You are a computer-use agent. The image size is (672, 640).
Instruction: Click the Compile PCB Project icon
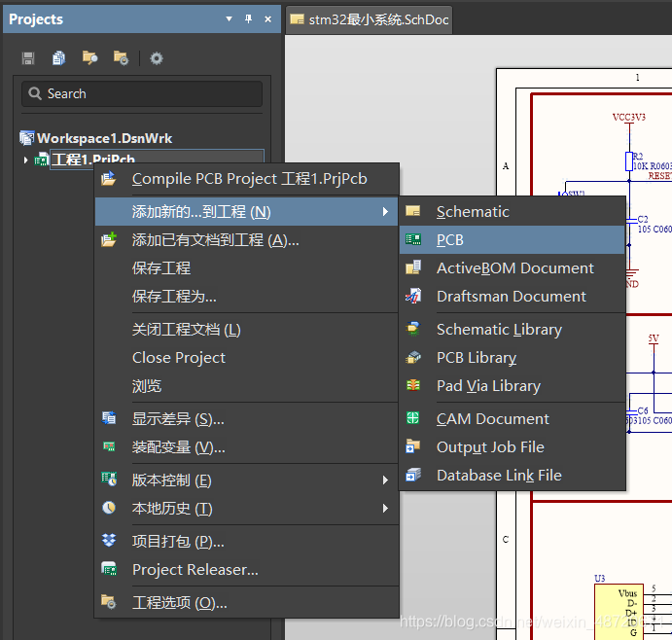(108, 178)
